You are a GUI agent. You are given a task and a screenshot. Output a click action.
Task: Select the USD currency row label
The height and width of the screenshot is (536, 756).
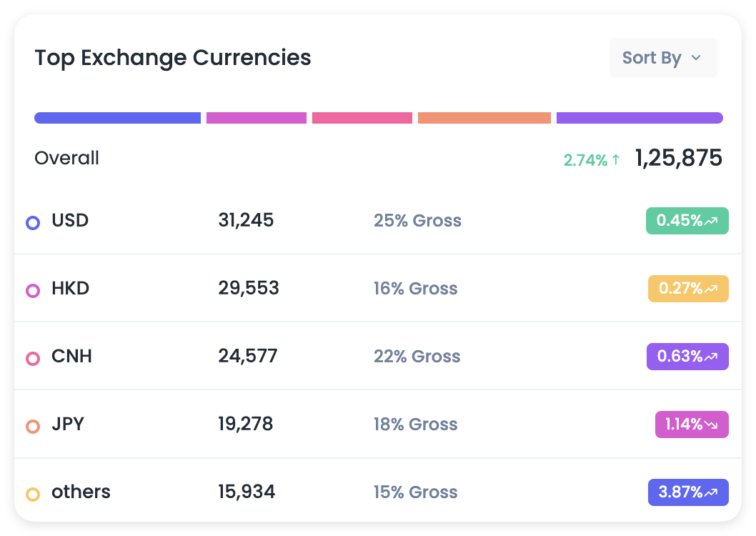70,220
